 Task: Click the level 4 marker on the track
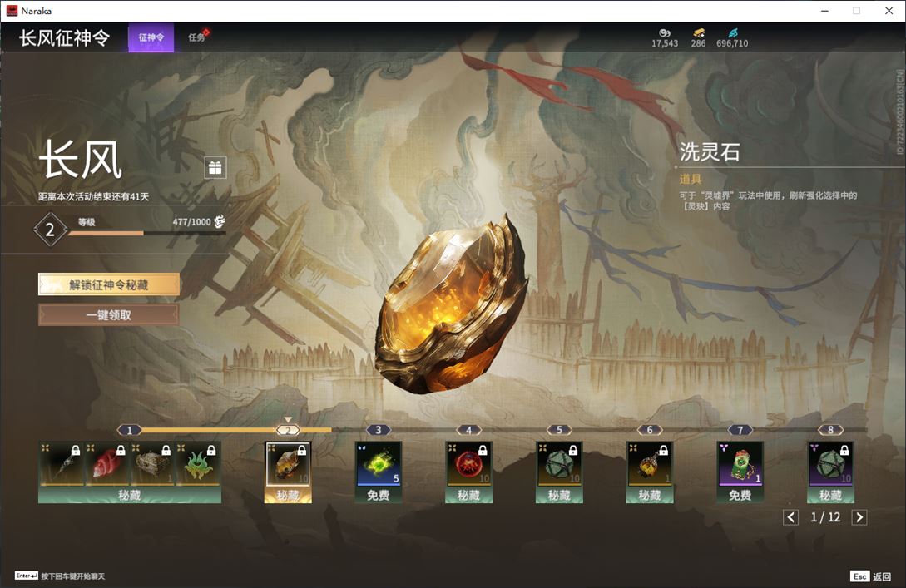pyautogui.click(x=468, y=430)
